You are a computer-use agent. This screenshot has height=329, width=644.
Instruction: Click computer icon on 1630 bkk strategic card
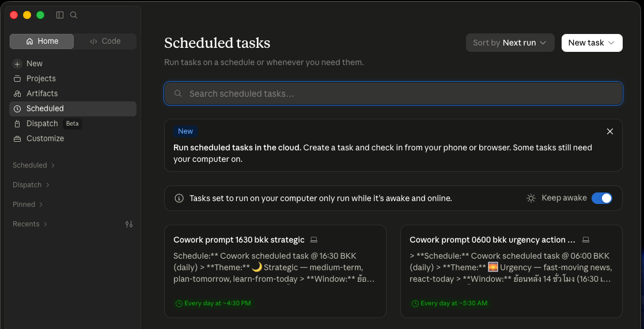tap(314, 240)
